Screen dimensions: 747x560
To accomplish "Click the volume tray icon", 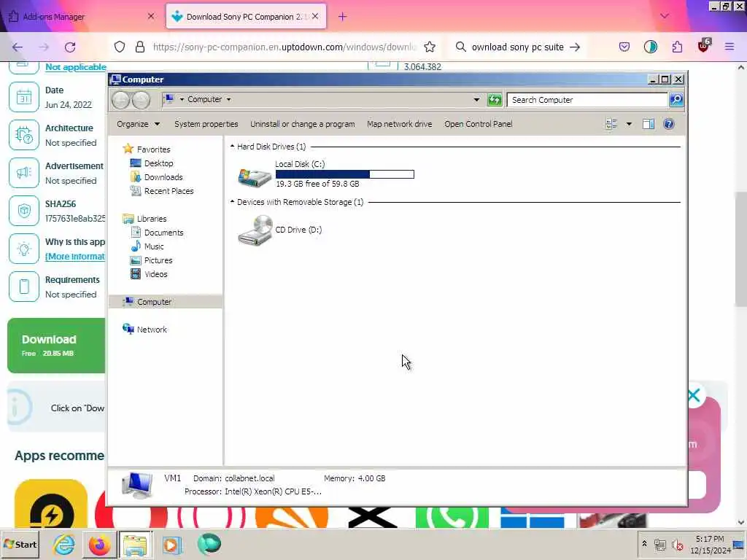I will (677, 544).
